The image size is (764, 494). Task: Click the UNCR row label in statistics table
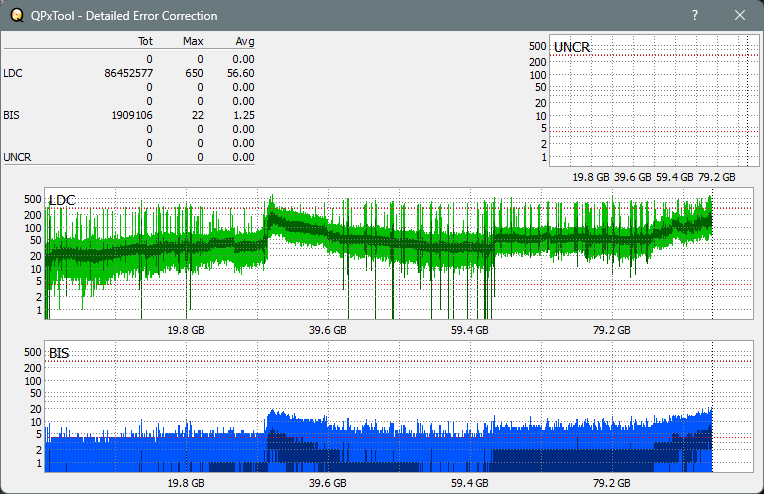click(x=17, y=157)
